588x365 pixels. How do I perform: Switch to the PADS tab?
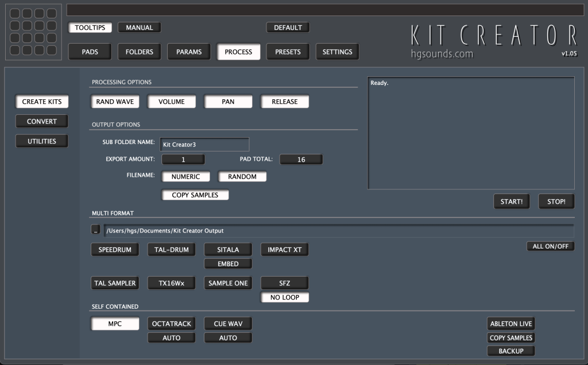click(x=90, y=52)
